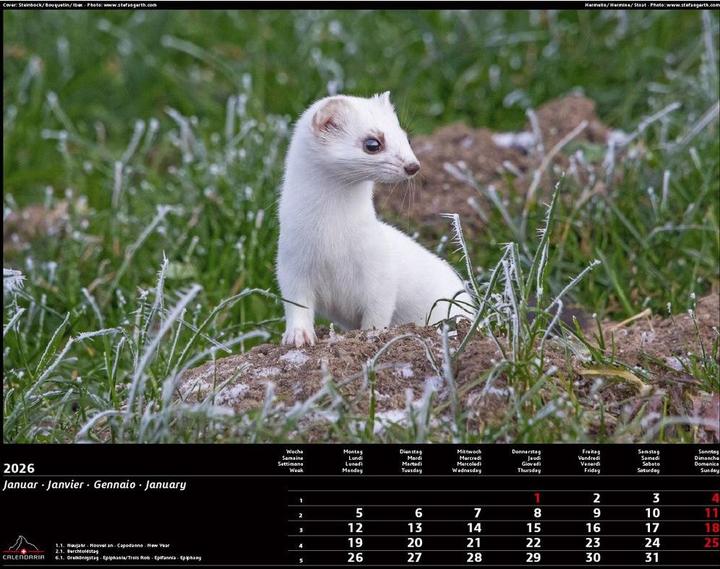Select the date 20 under Tuesday

point(415,543)
